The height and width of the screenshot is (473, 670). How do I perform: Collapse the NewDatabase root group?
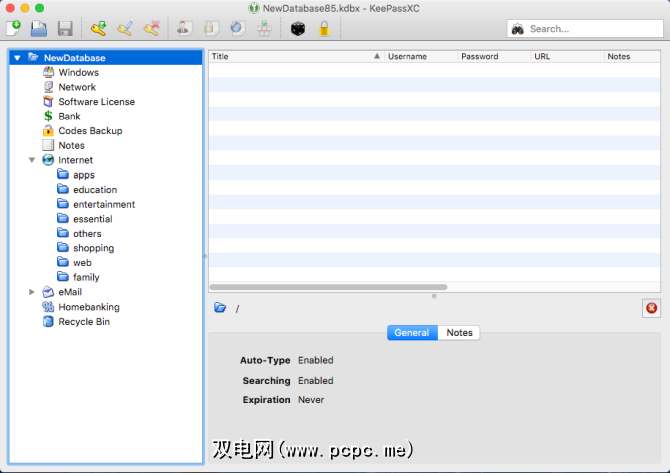coord(17,58)
